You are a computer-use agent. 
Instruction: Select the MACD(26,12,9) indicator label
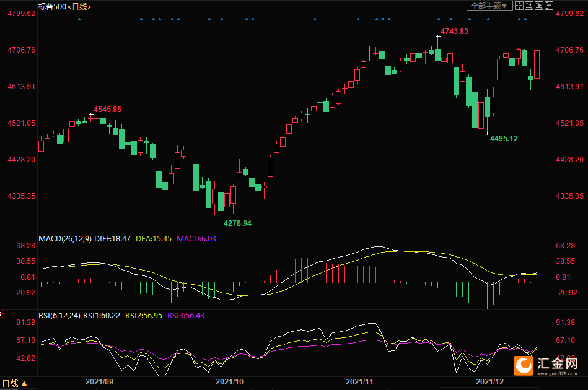coord(65,239)
